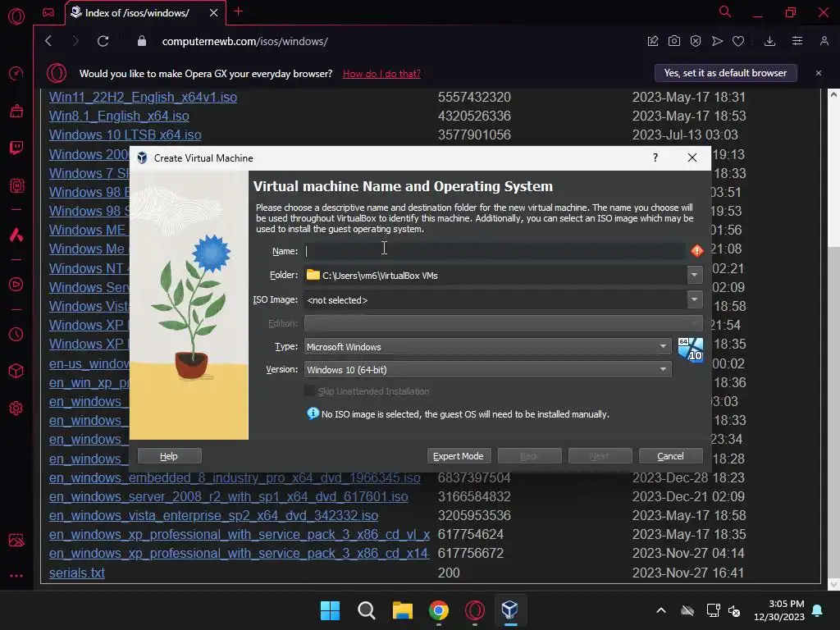840x630 pixels.
Task: Open en_windows_server_2008_r2 iso link
Action: coord(229,496)
